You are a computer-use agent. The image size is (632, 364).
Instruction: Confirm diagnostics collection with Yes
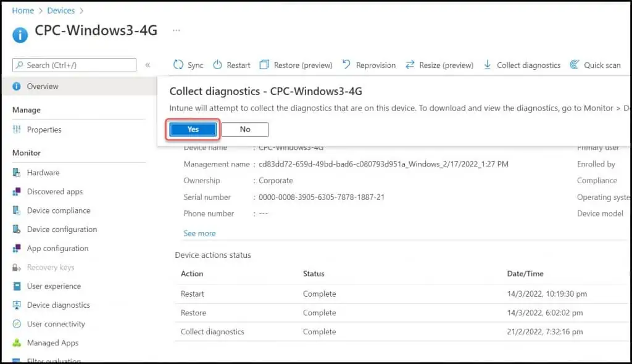193,130
